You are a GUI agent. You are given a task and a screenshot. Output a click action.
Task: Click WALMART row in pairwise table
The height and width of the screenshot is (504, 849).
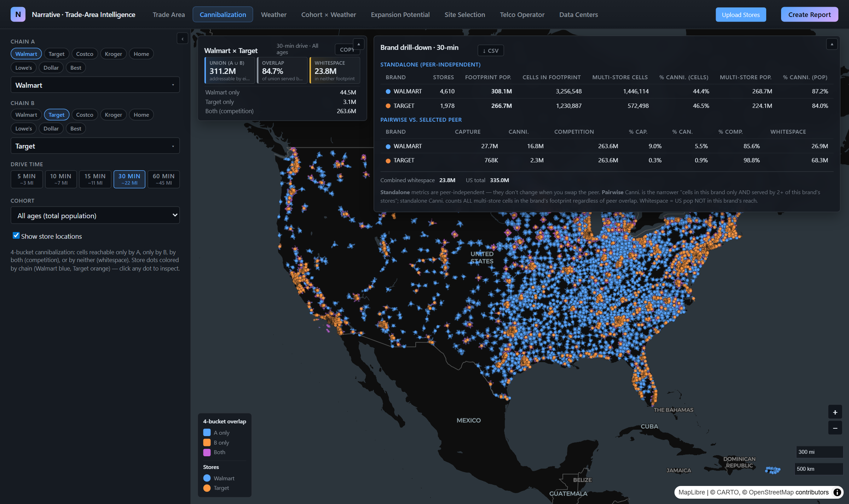(x=607, y=146)
